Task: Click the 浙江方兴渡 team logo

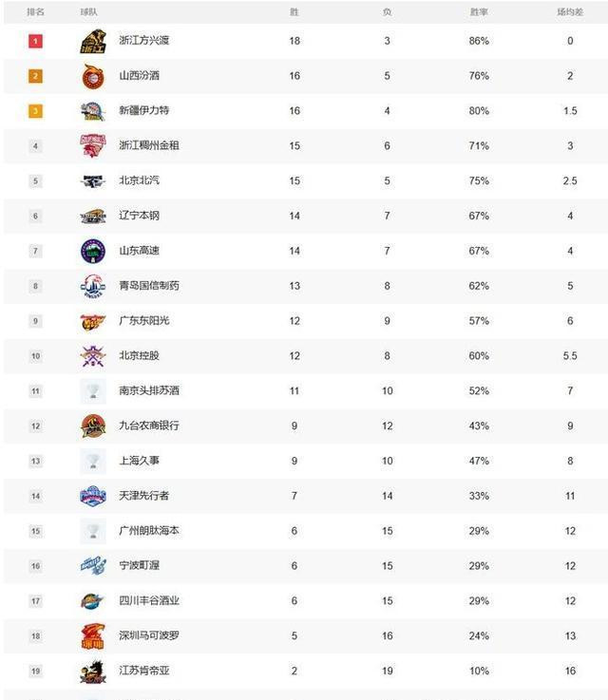Action: click(x=93, y=41)
